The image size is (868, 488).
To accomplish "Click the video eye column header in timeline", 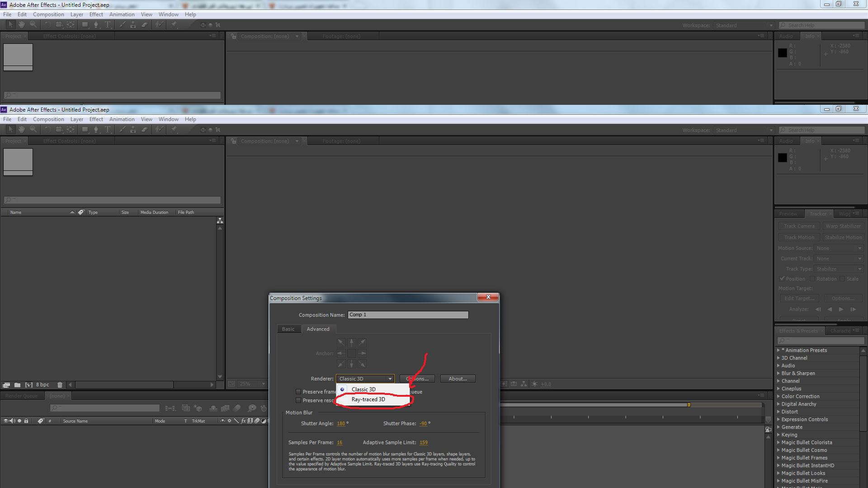I will pos(6,421).
